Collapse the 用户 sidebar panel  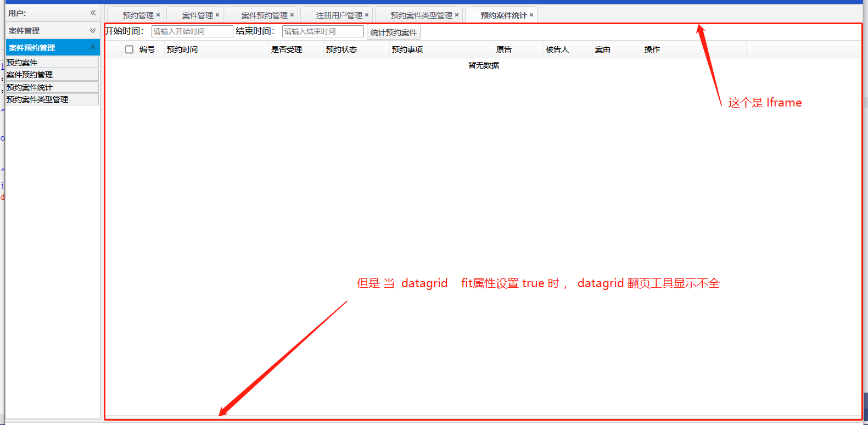(93, 13)
